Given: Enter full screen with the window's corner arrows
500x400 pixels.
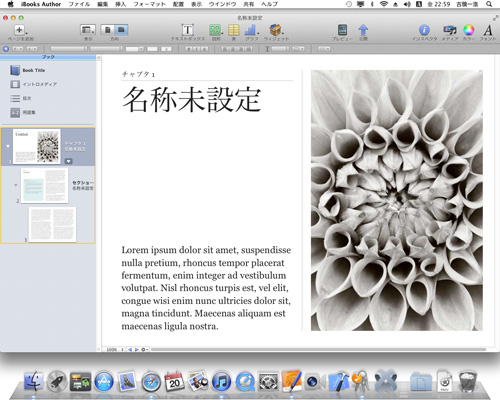Looking at the screenshot, I should pyautogui.click(x=495, y=18).
